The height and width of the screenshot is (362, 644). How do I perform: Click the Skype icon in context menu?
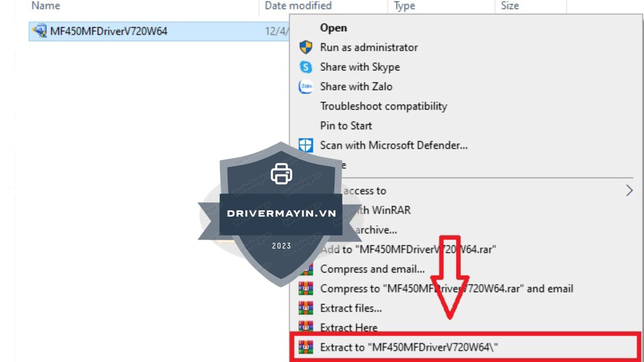(x=306, y=67)
